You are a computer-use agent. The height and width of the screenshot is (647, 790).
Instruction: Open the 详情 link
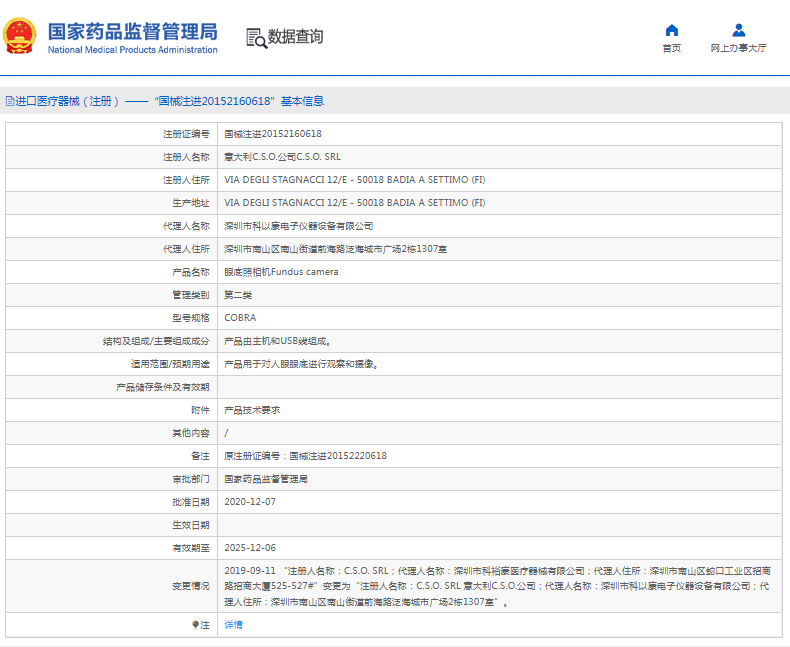[233, 624]
